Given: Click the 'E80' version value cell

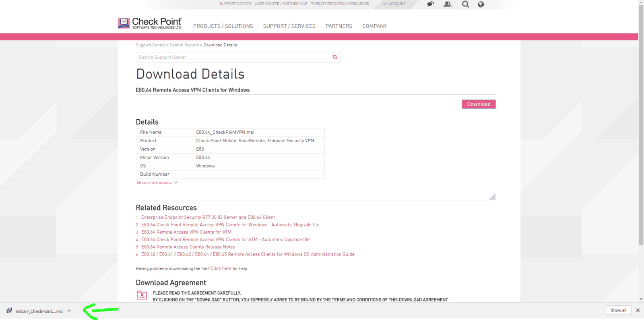Looking at the screenshot, I should tap(257, 149).
